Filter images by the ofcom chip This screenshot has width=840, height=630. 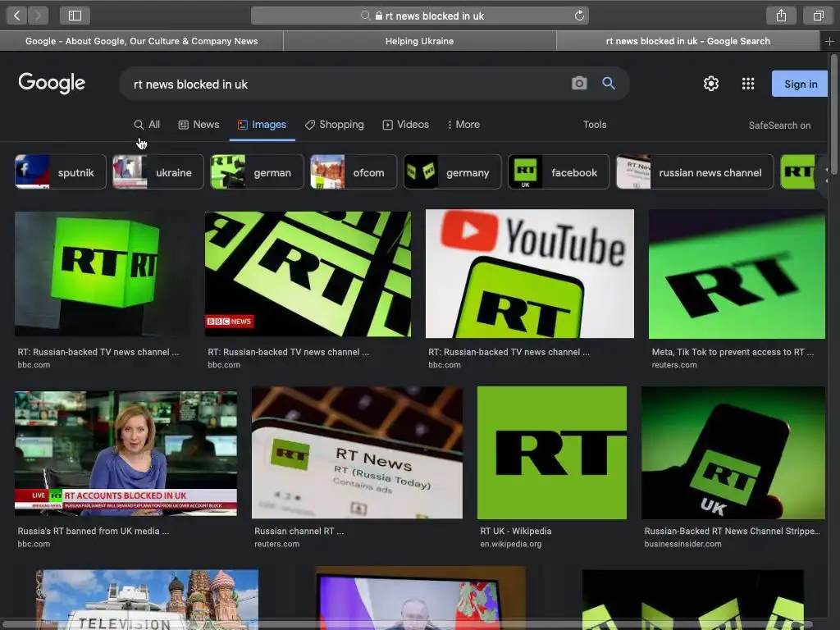(x=354, y=172)
